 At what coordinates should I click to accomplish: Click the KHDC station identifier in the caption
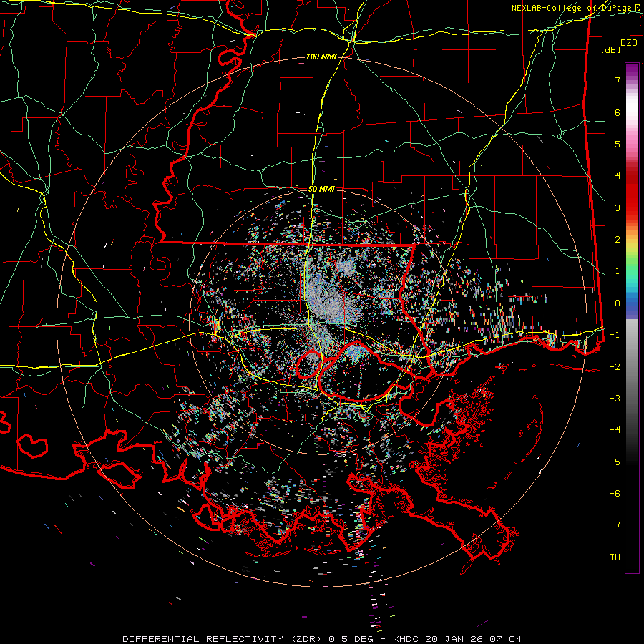[406, 639]
